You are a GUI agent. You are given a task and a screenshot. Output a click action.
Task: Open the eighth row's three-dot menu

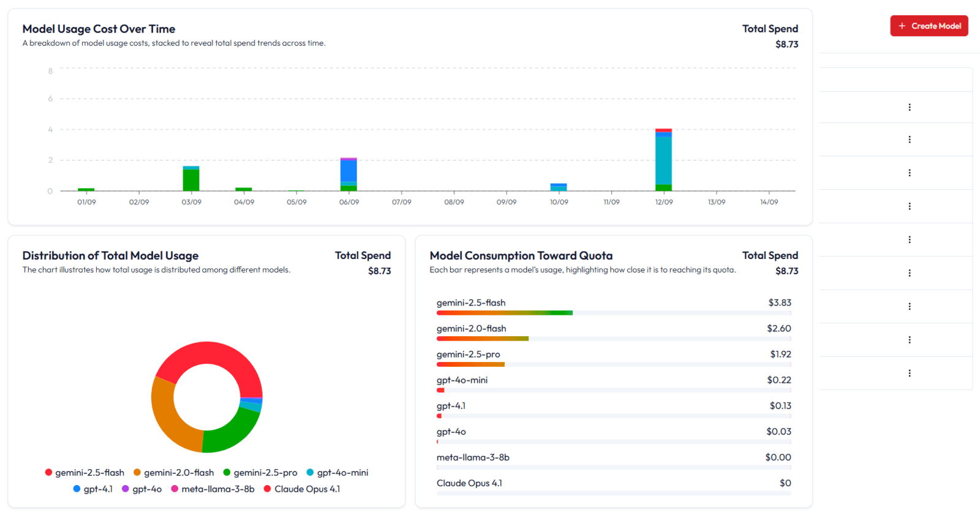pyautogui.click(x=909, y=340)
